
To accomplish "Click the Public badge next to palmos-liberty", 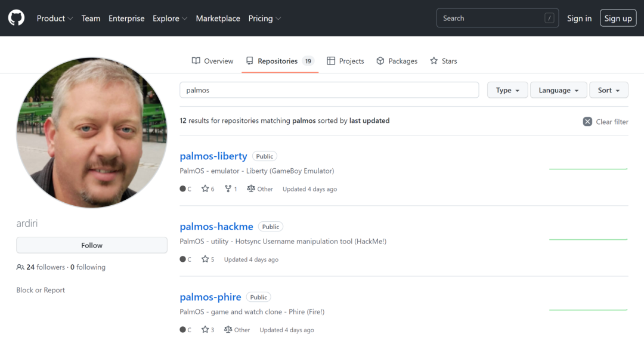I will tap(265, 156).
